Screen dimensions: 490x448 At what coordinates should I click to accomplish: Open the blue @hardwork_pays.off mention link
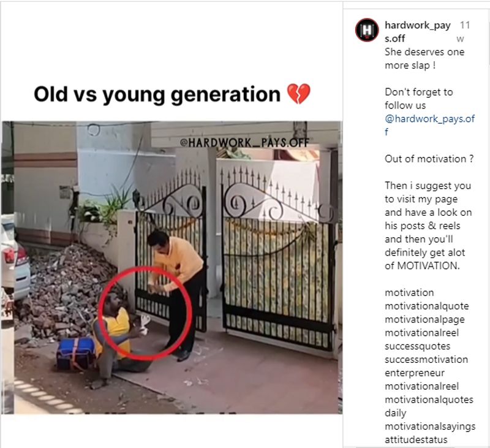[x=430, y=125]
